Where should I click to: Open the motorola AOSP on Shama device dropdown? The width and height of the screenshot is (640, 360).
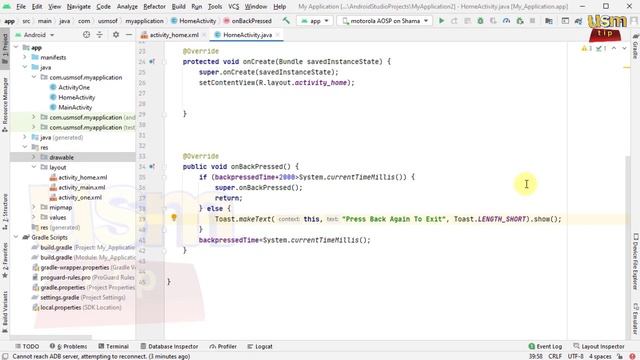pyautogui.click(x=384, y=21)
